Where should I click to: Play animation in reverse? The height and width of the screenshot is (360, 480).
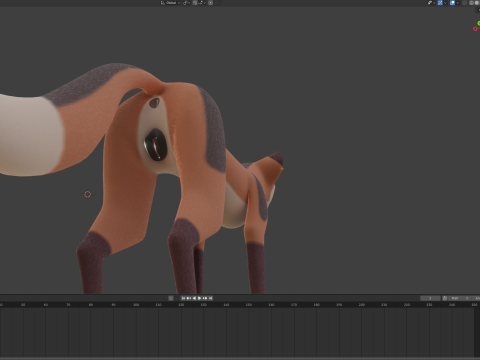[x=194, y=298]
